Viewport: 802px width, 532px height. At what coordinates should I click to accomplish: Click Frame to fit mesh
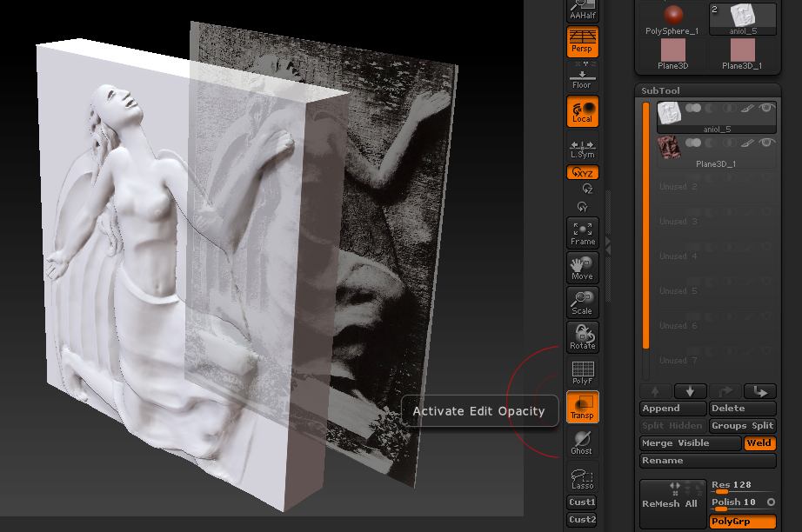coord(582,233)
